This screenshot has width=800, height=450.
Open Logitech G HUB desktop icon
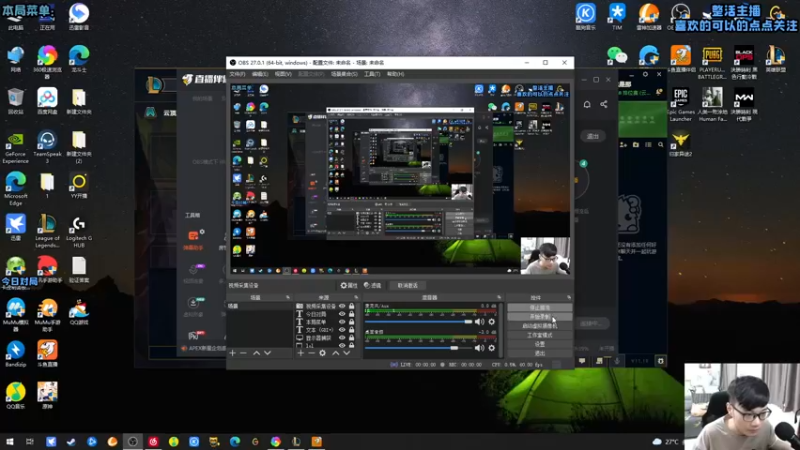[x=79, y=231]
